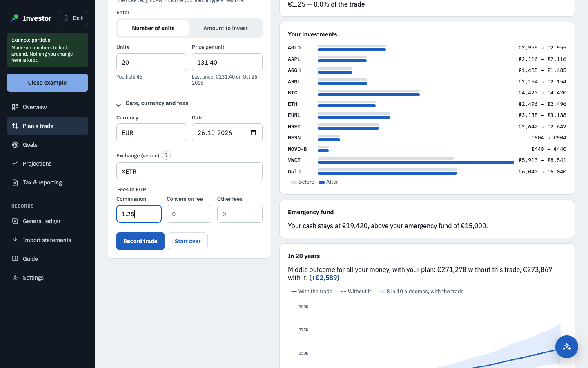Click the Tax & reporting document icon
This screenshot has height=368, width=588.
click(x=15, y=182)
